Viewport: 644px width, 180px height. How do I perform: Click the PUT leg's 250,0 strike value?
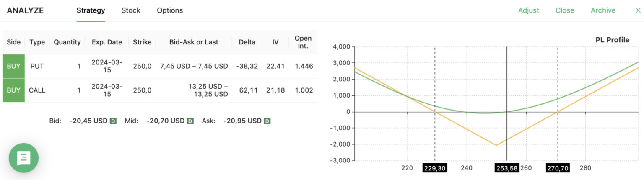point(142,66)
